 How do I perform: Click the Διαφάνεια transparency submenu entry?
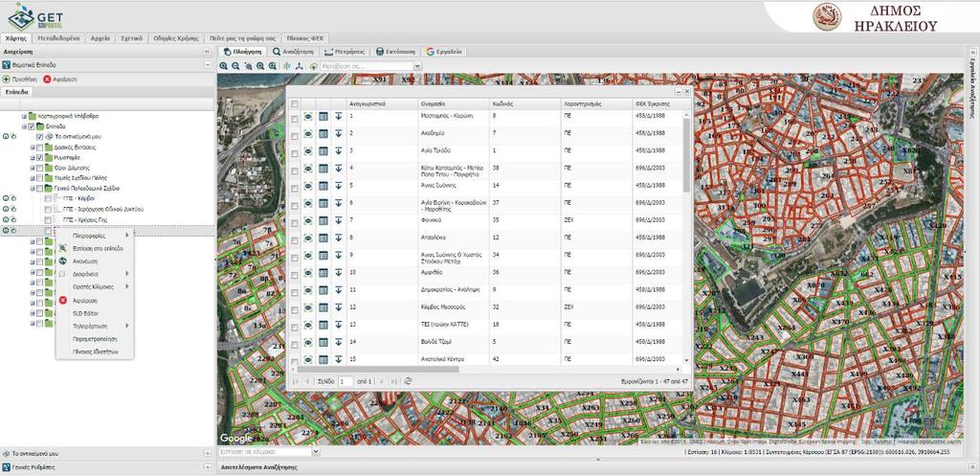[95, 274]
